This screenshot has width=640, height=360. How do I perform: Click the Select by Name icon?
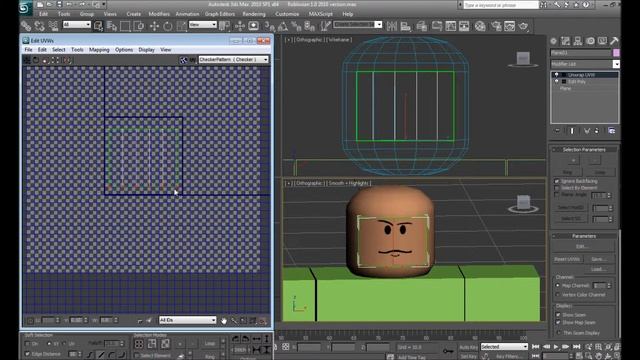112,26
